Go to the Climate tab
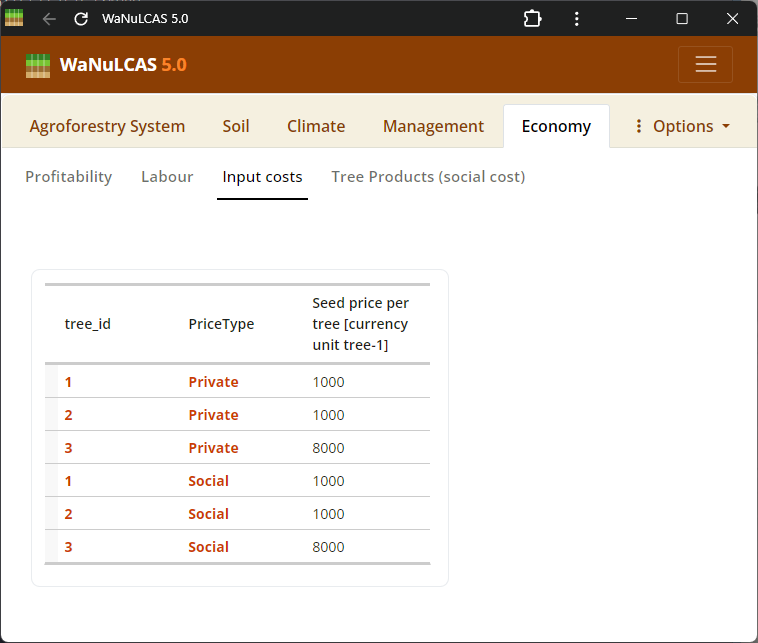 [316, 126]
